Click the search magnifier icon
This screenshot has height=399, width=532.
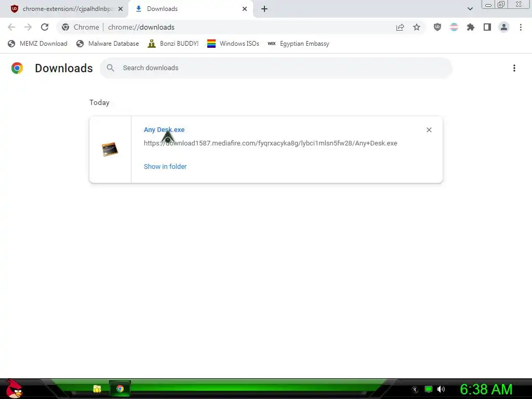pyautogui.click(x=110, y=68)
